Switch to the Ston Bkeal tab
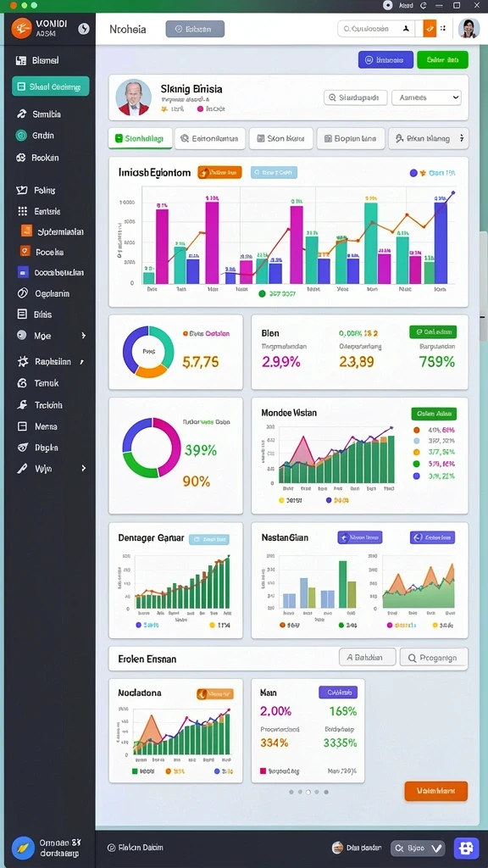Image resolution: width=488 pixels, height=868 pixels. 281,139
